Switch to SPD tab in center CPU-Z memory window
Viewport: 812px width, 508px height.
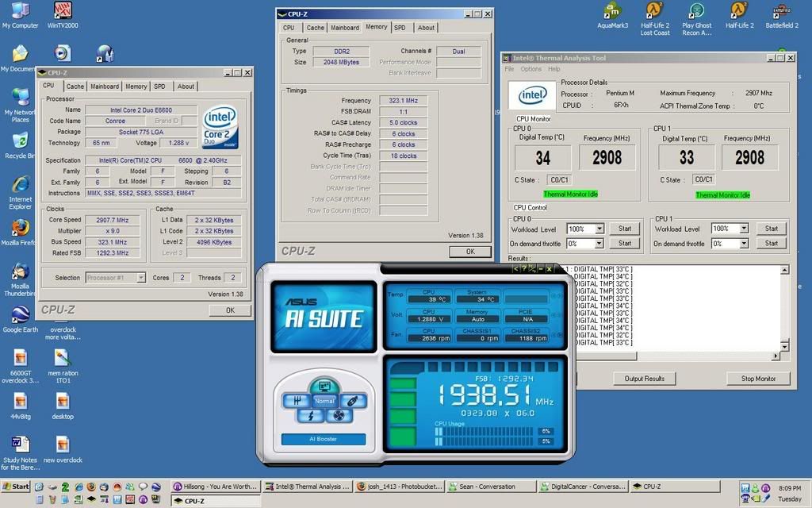[x=400, y=28]
